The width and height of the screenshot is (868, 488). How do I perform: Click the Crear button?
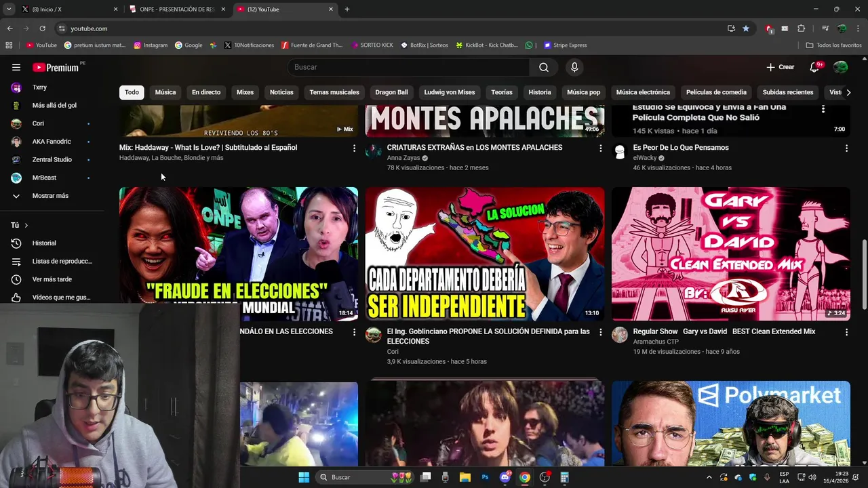(781, 67)
